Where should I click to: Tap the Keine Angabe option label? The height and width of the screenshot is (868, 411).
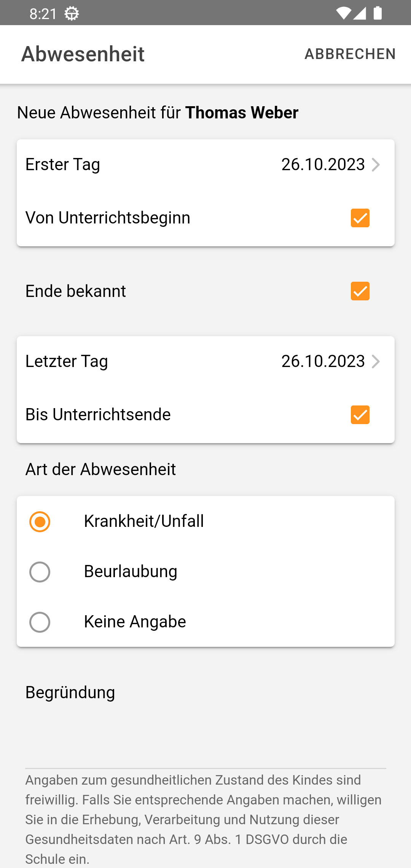pos(135,622)
